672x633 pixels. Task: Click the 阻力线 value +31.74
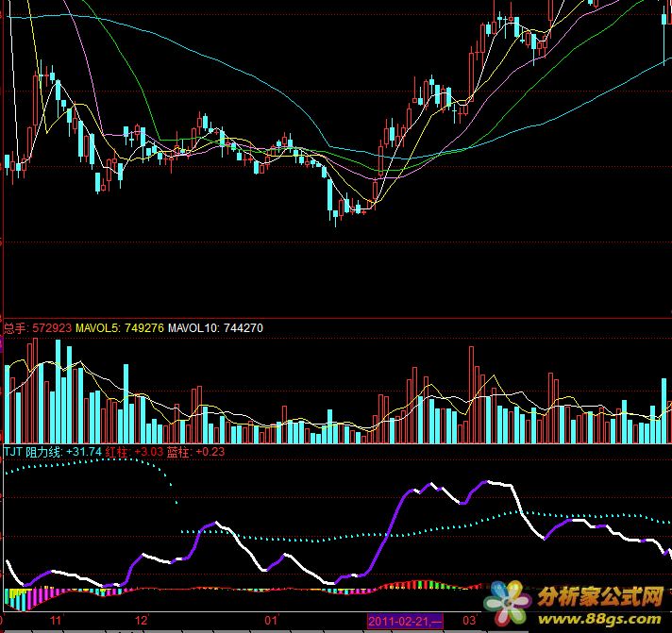(x=84, y=452)
